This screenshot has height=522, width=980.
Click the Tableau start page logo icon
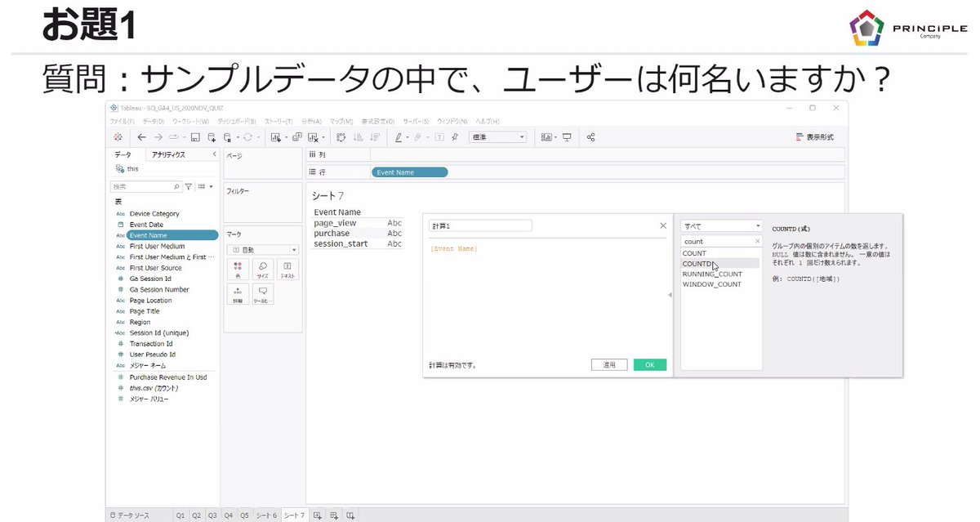[118, 137]
